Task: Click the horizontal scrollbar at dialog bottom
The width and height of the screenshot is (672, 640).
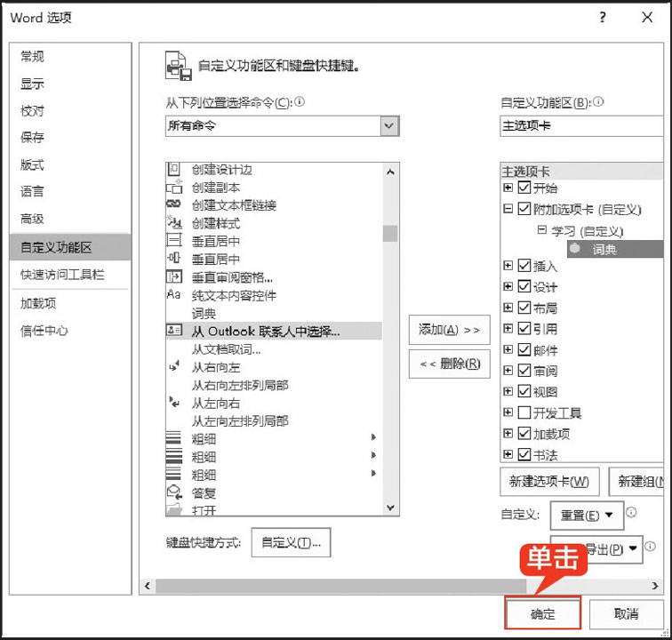Action: (340, 586)
